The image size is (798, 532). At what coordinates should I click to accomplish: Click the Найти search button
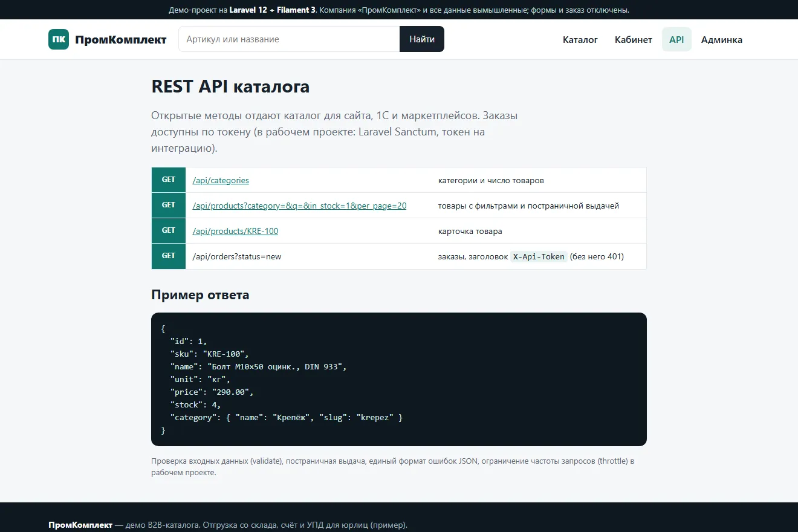coord(422,39)
